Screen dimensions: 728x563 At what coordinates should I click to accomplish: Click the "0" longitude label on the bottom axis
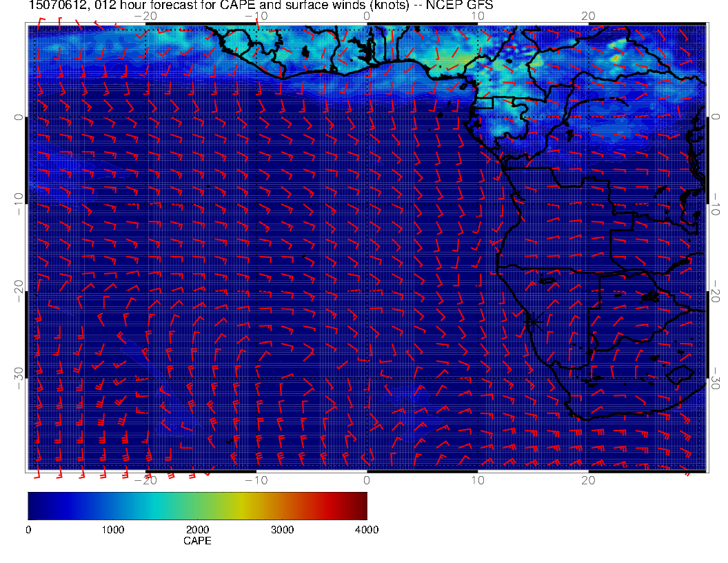[367, 480]
